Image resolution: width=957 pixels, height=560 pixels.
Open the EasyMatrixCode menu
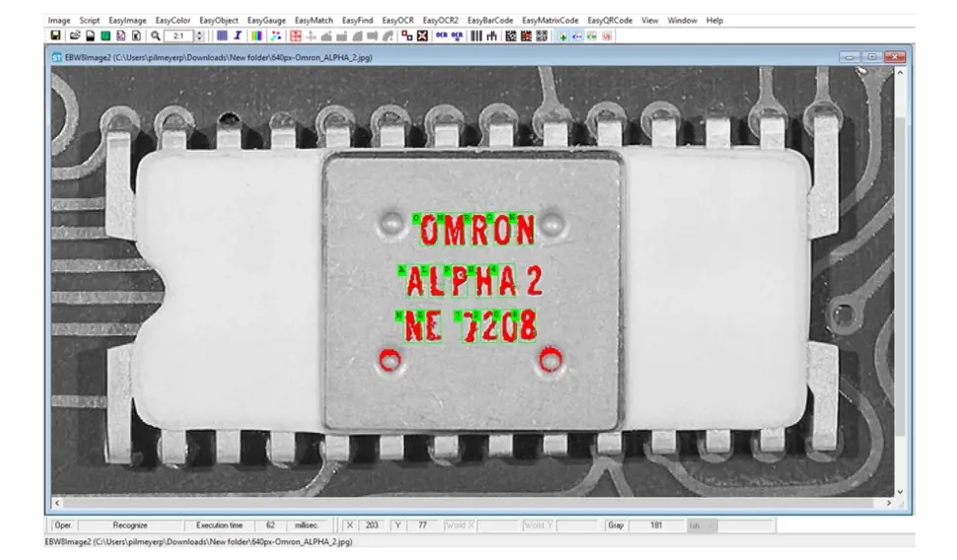[550, 20]
